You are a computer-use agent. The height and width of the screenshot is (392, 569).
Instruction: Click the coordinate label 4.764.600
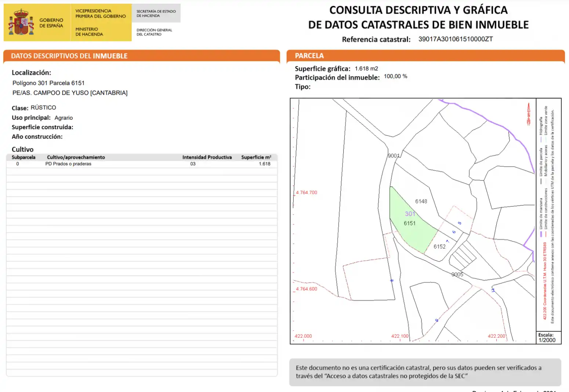click(307, 289)
